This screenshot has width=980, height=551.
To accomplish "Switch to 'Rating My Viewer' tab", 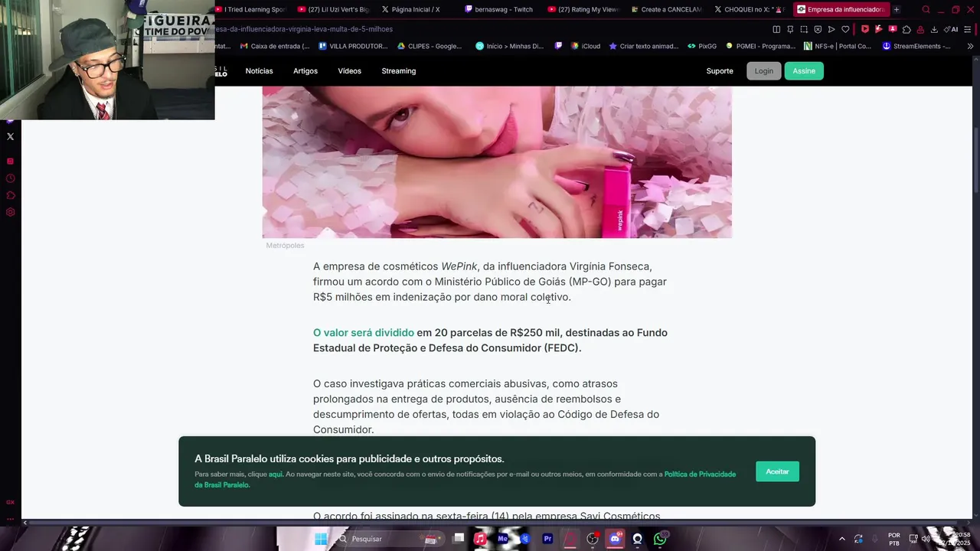I will point(583,9).
